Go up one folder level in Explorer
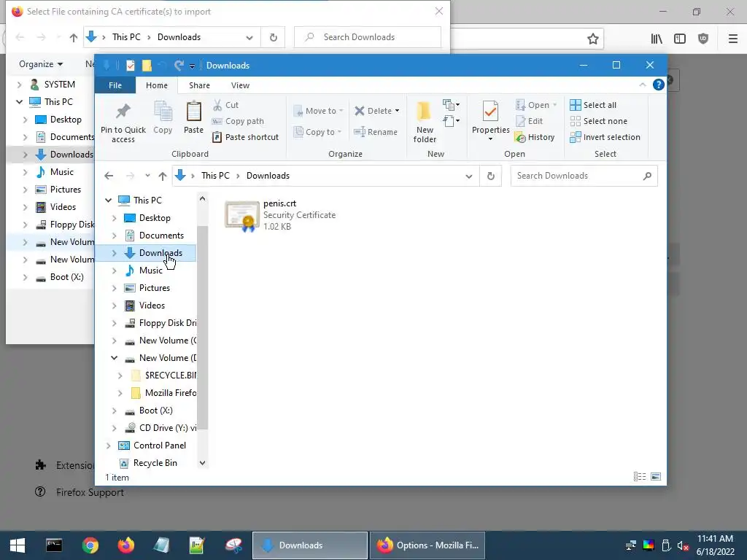The image size is (747, 560). pos(163,176)
